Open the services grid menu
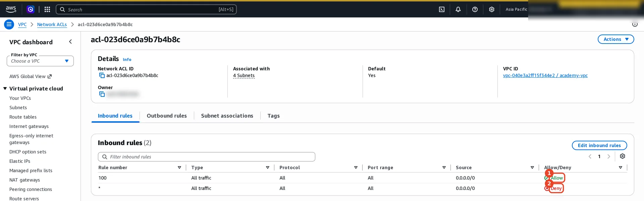644x201 pixels. 47,9
